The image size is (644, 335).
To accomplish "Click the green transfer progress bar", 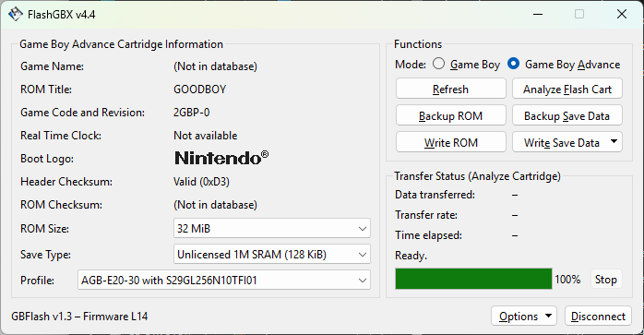I will (473, 279).
